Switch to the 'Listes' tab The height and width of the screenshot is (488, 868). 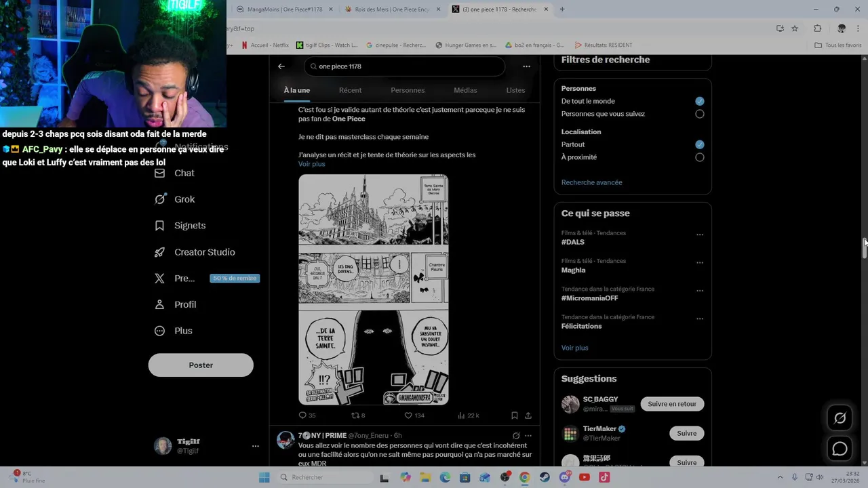[515, 90]
